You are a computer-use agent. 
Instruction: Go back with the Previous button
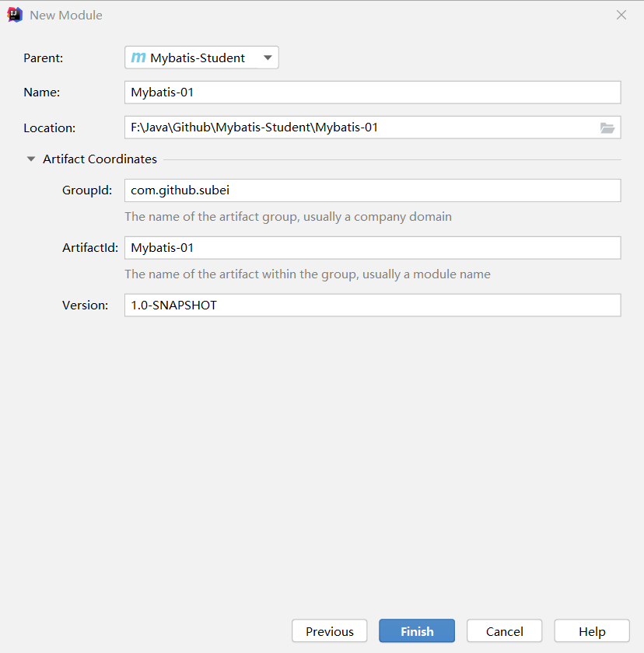point(329,631)
